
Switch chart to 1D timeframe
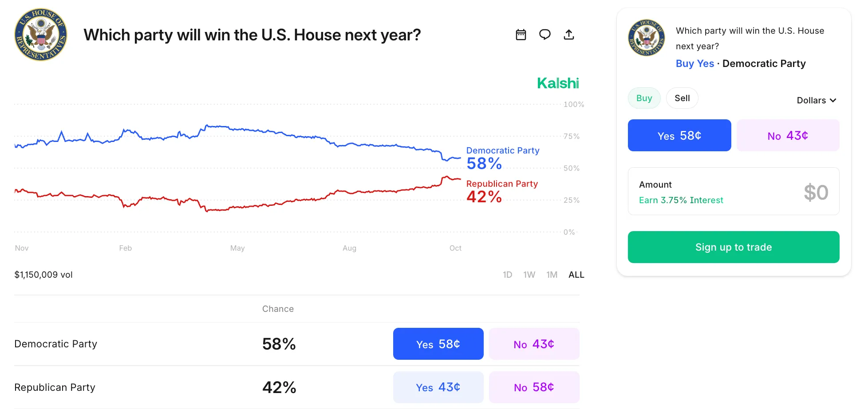(x=507, y=275)
